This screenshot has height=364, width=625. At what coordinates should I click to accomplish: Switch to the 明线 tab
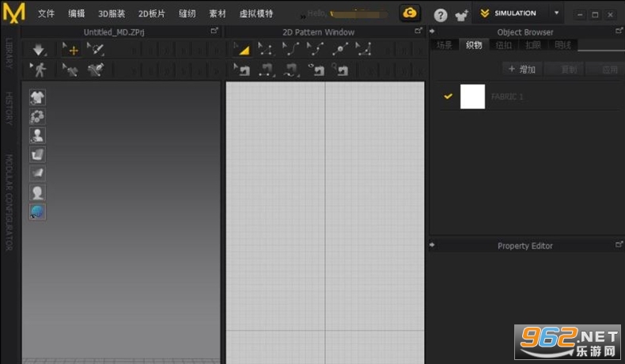(562, 45)
